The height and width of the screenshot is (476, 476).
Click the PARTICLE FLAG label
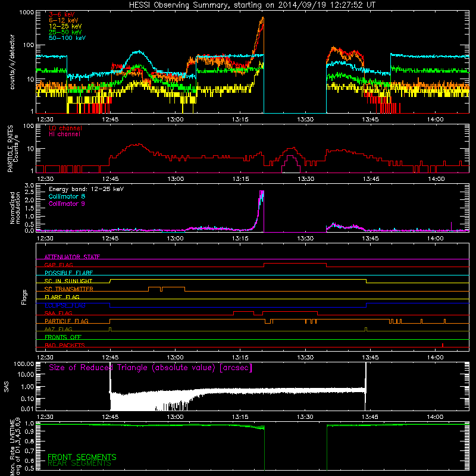point(67,321)
